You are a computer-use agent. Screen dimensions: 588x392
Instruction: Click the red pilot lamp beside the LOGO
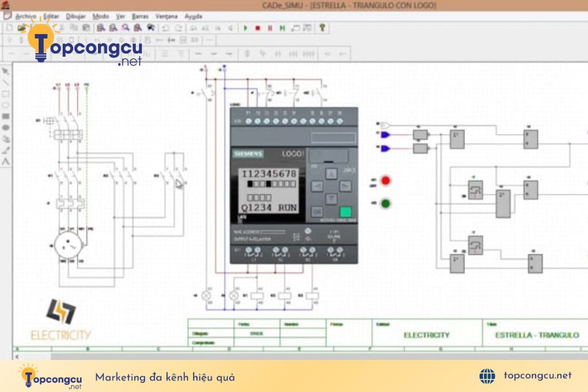pos(385,181)
